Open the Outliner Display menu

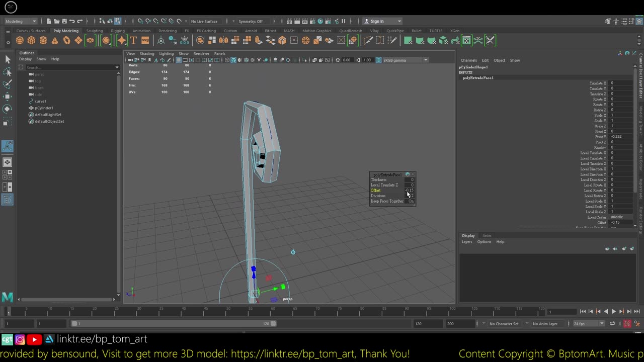25,59
